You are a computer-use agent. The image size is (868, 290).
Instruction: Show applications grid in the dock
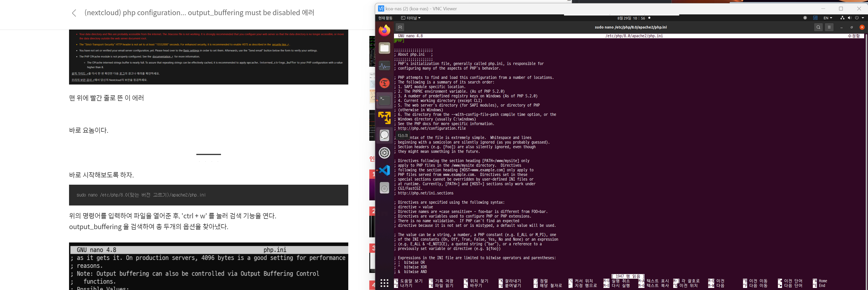tap(384, 283)
